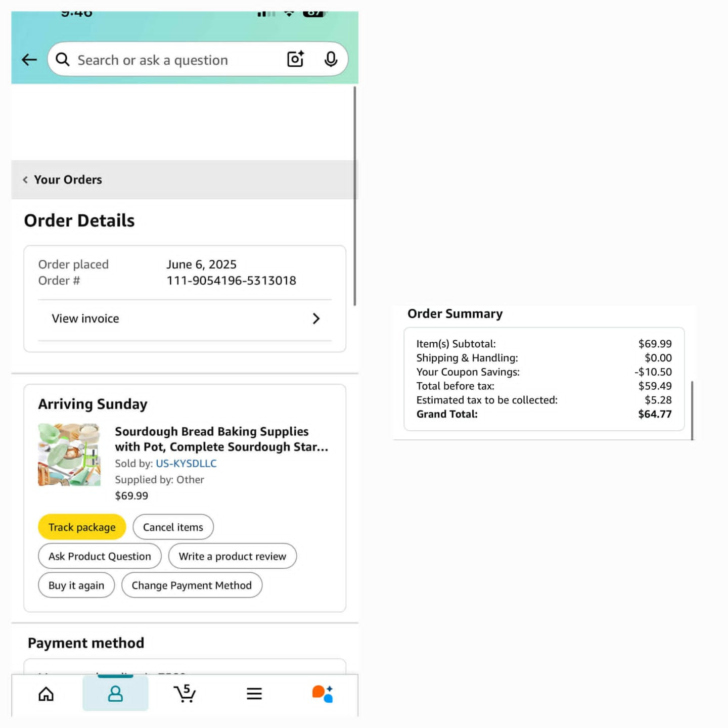Screen dimensions: 728x728
Task: Open the hamburger menu icon
Action: (x=254, y=694)
